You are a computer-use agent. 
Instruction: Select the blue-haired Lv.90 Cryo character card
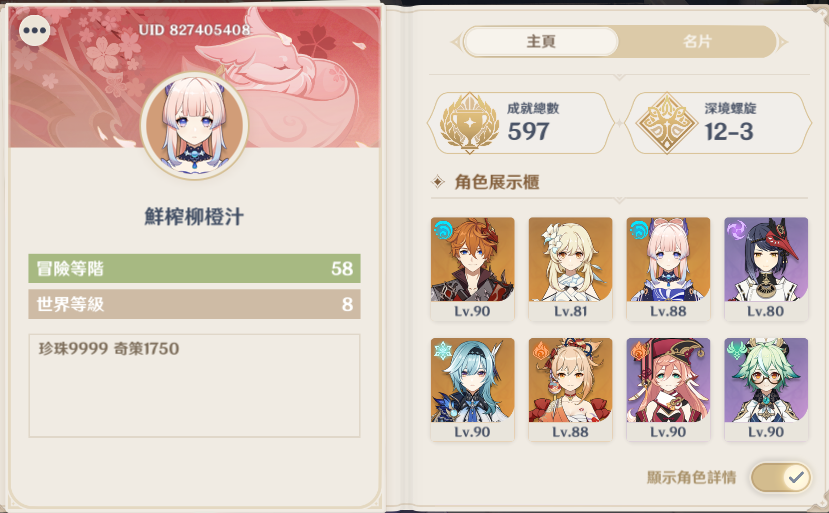(472, 390)
